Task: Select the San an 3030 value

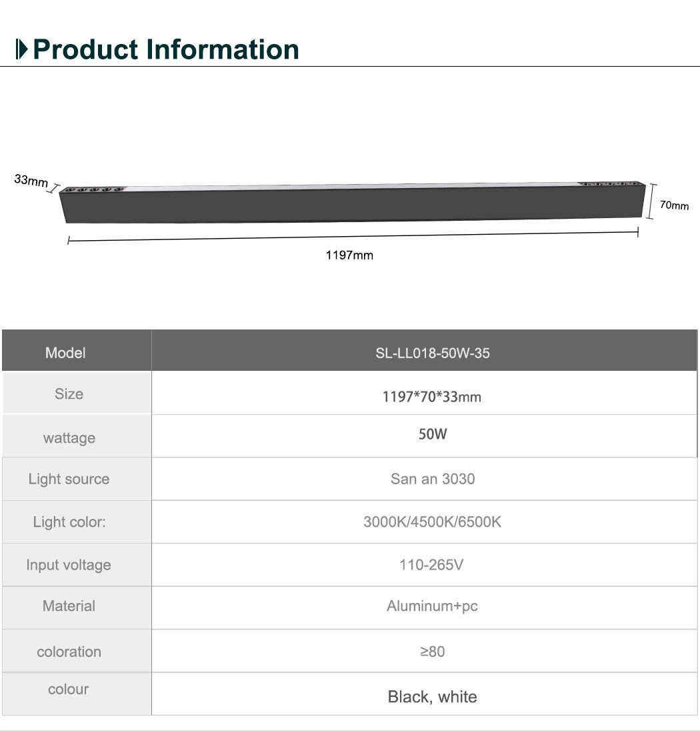Action: 433,479
